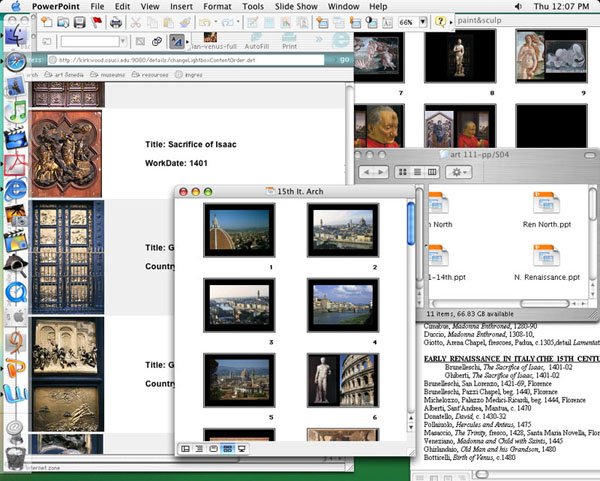600x481 pixels.
Task: Click the Finder forward arrow button
Action: click(381, 172)
